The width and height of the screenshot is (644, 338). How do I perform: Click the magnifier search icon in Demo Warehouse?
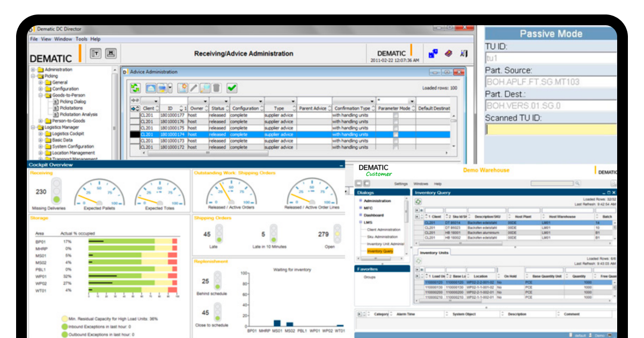point(577,183)
